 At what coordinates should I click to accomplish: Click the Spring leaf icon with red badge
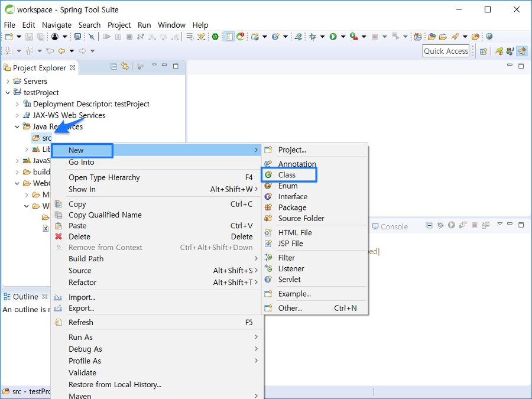tap(241, 36)
